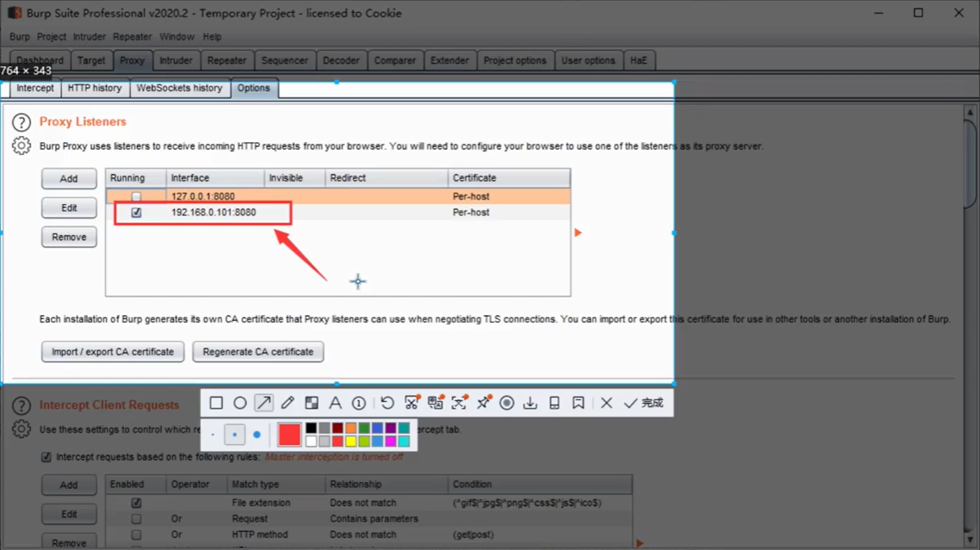This screenshot has height=550, width=980.
Task: Open the HaE extension tab
Action: [x=639, y=60]
